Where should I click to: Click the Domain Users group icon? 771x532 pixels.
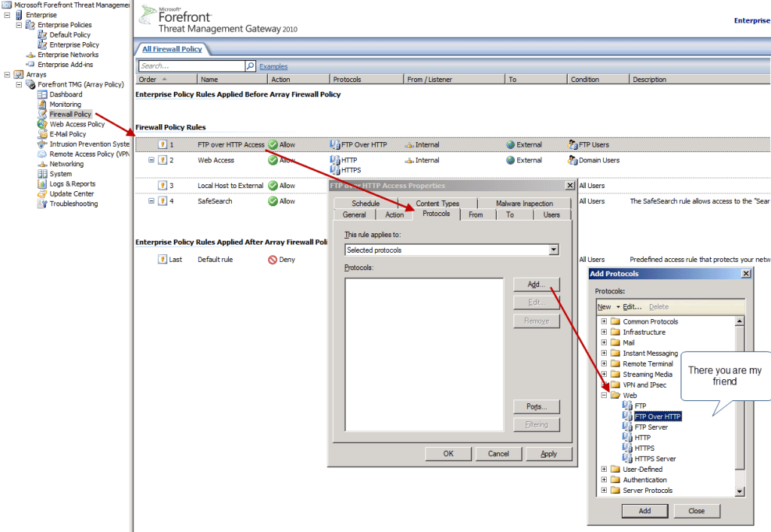572,160
